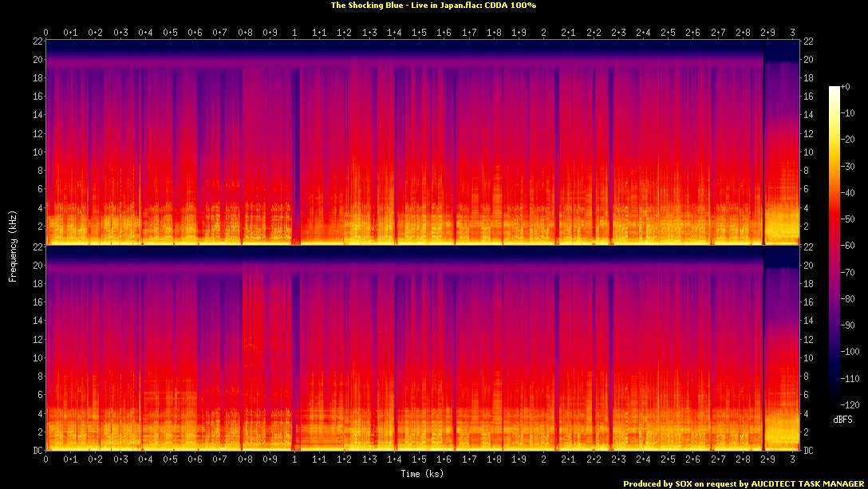The height and width of the screenshot is (489, 868).
Task: Click time marker 1 on the top axis
Action: pyautogui.click(x=294, y=33)
